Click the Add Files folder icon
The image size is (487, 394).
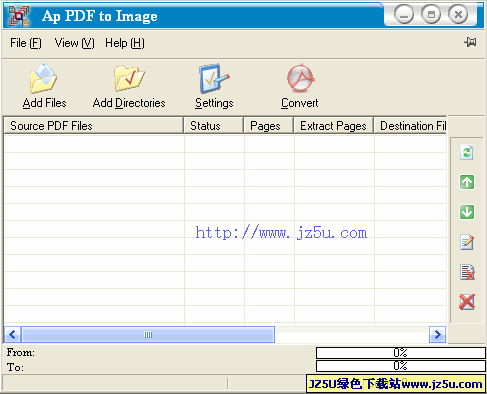(x=44, y=79)
